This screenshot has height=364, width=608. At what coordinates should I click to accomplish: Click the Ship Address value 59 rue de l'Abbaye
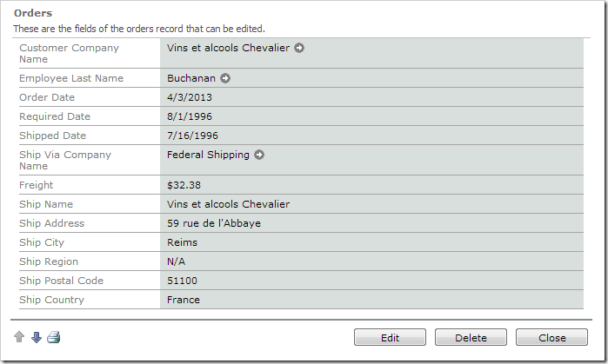click(214, 223)
